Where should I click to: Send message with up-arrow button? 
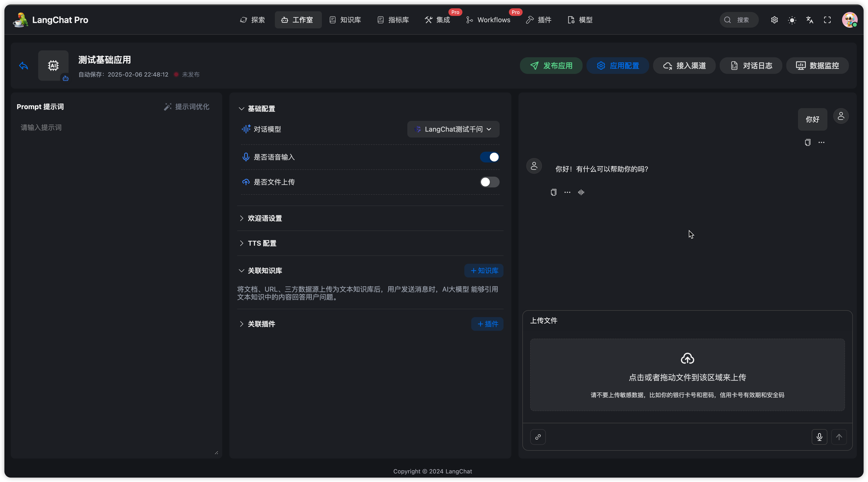839,437
